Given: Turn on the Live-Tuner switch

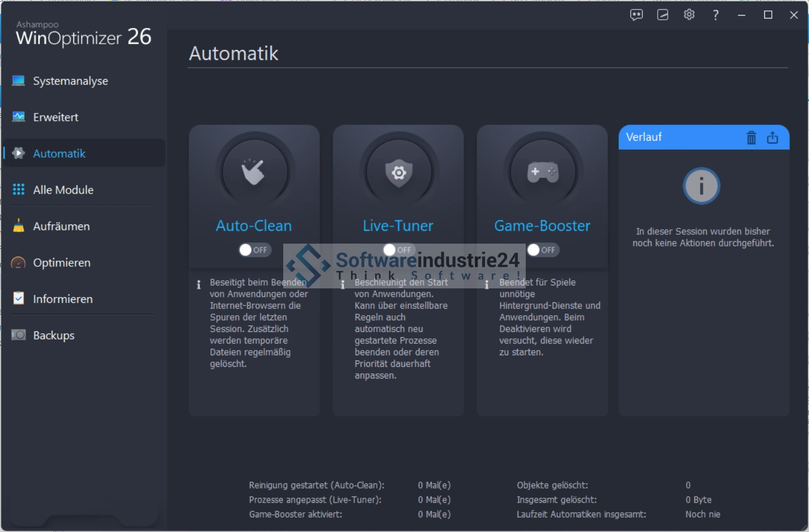Looking at the screenshot, I should click(398, 250).
